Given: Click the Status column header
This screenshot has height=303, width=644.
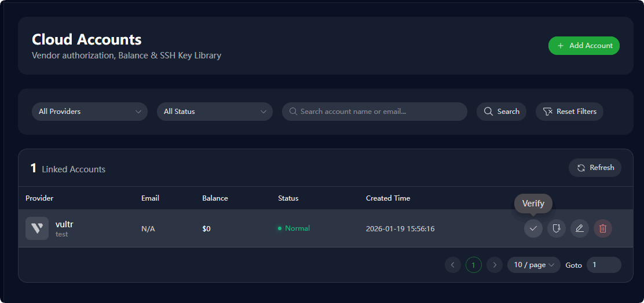Looking at the screenshot, I should (288, 198).
